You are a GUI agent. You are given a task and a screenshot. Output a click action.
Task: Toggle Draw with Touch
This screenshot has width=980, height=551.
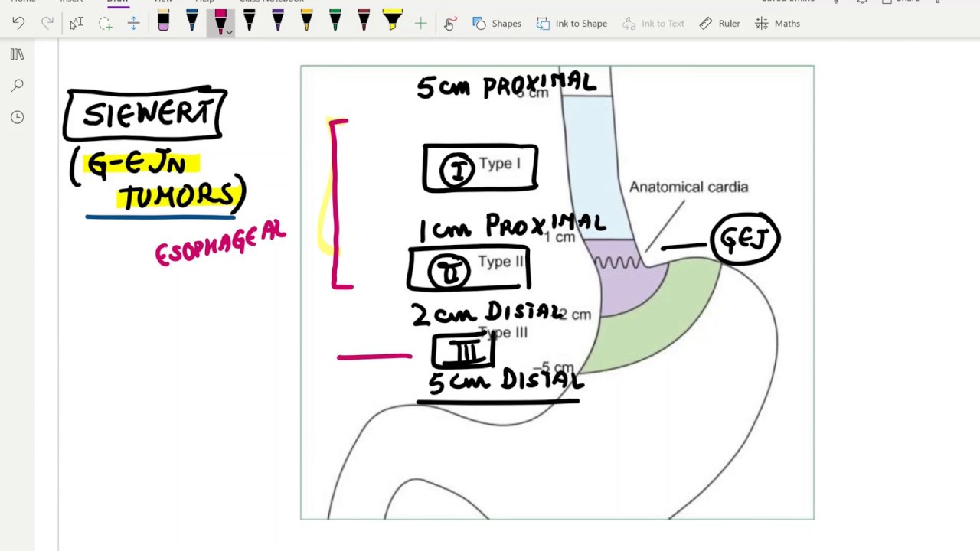click(x=449, y=24)
